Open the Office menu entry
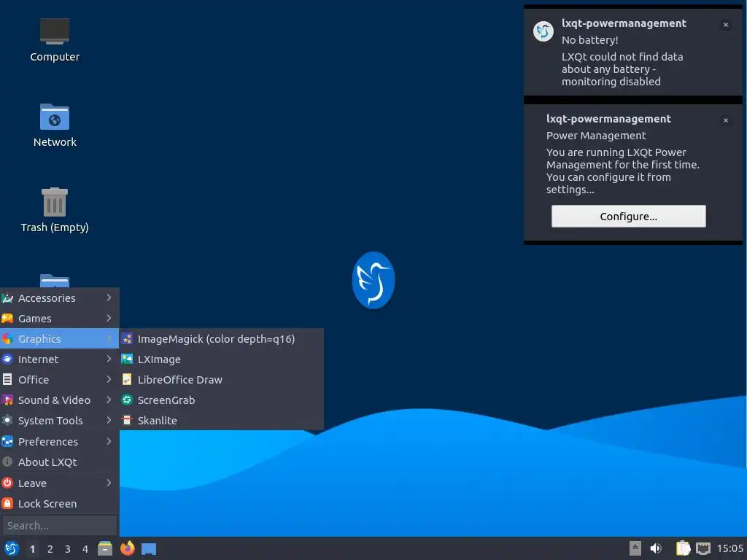The width and height of the screenshot is (747, 560). pyautogui.click(x=60, y=379)
